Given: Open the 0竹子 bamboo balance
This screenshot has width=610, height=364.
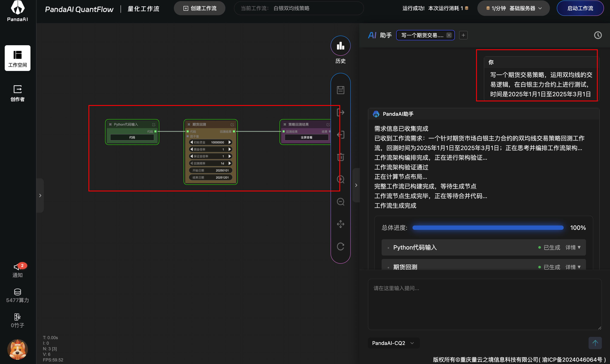Looking at the screenshot, I should click(17, 320).
